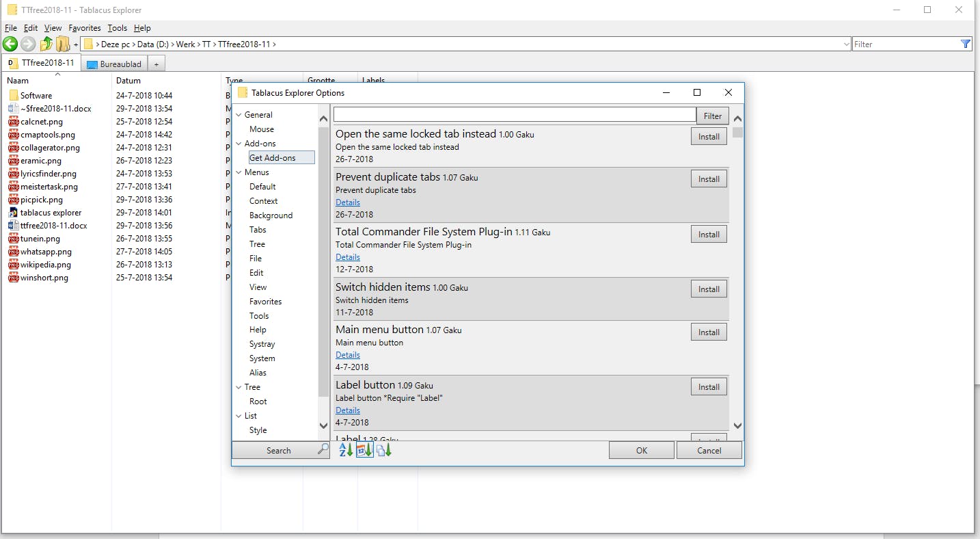Click the folder icon in address bar
The width and height of the screenshot is (980, 539).
[88, 44]
